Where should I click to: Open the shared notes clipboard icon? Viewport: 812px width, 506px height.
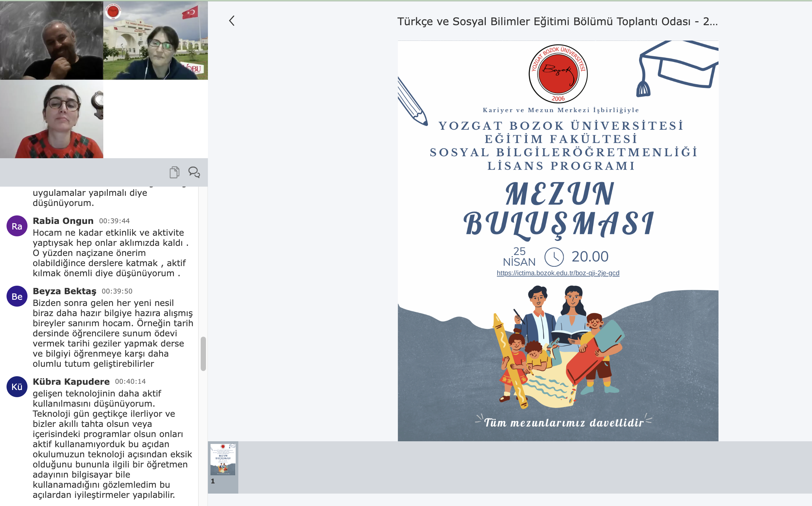(174, 172)
